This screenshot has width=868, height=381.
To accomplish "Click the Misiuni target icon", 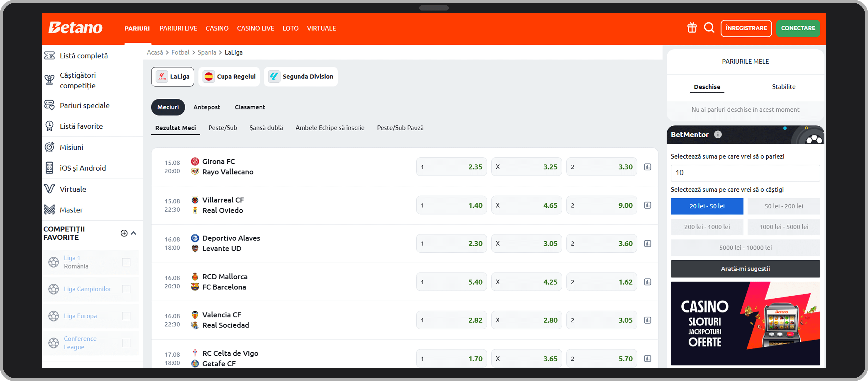I will [x=49, y=147].
